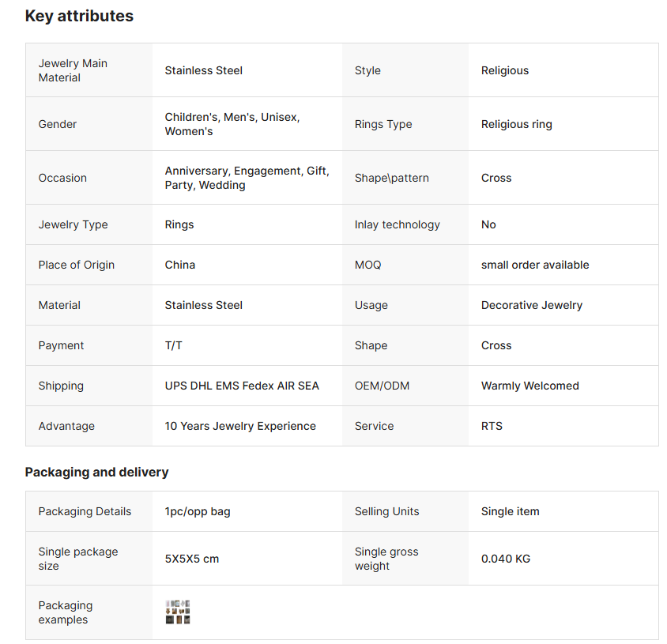Click the RTS service value
The image size is (667, 644).
tap(492, 426)
